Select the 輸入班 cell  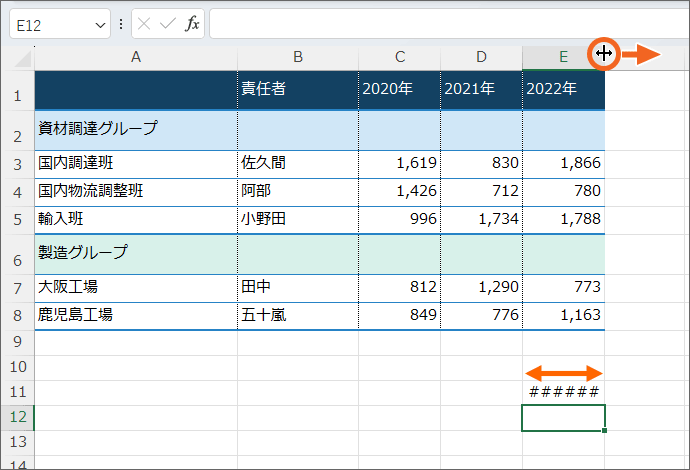[136, 220]
